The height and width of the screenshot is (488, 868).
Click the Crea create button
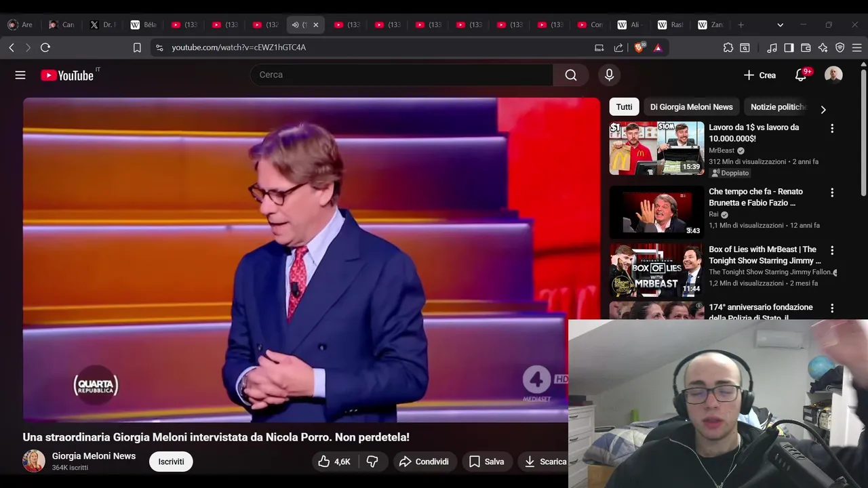(x=759, y=75)
